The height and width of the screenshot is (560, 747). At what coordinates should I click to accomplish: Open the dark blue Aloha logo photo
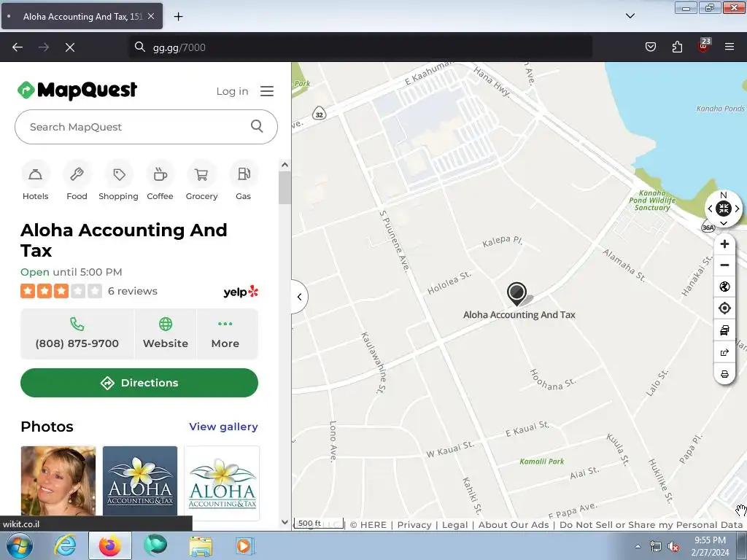click(140, 481)
